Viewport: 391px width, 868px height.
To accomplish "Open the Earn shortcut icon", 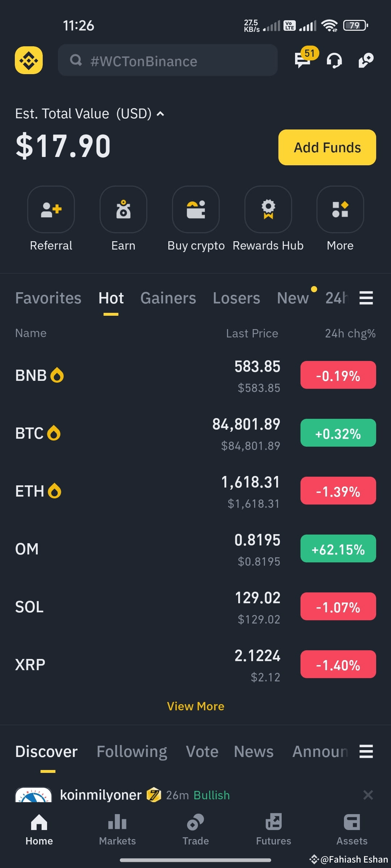I will pyautogui.click(x=123, y=209).
